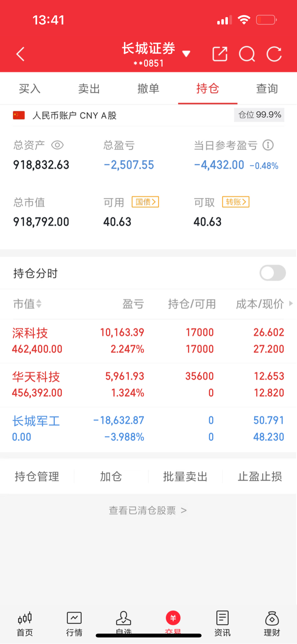Screen dimensions: 297x644
Task: Hide total assets with eye icon
Action: [57, 145]
